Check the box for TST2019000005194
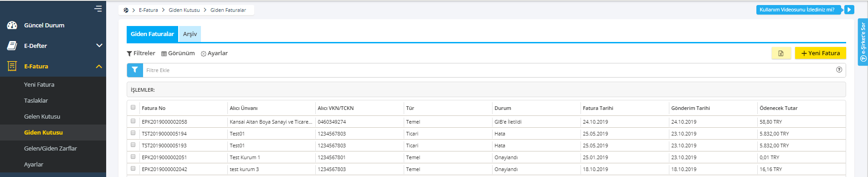This screenshot has width=868, height=177. click(x=133, y=133)
